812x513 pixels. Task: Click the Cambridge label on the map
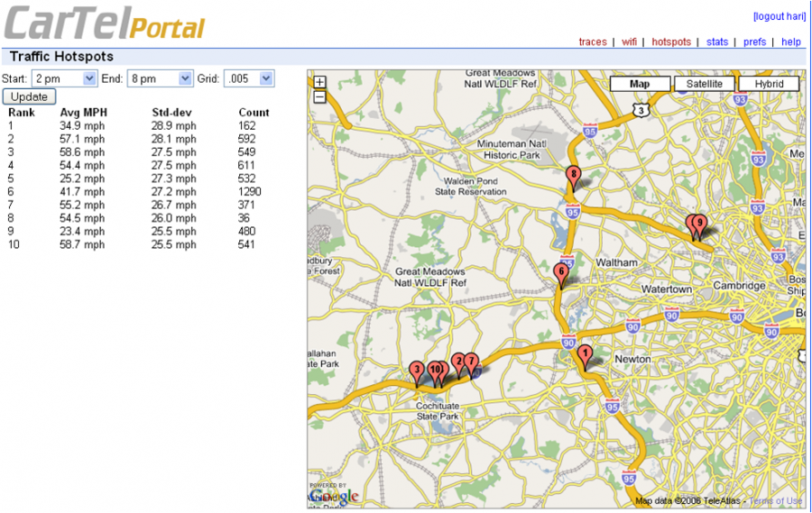click(x=739, y=285)
